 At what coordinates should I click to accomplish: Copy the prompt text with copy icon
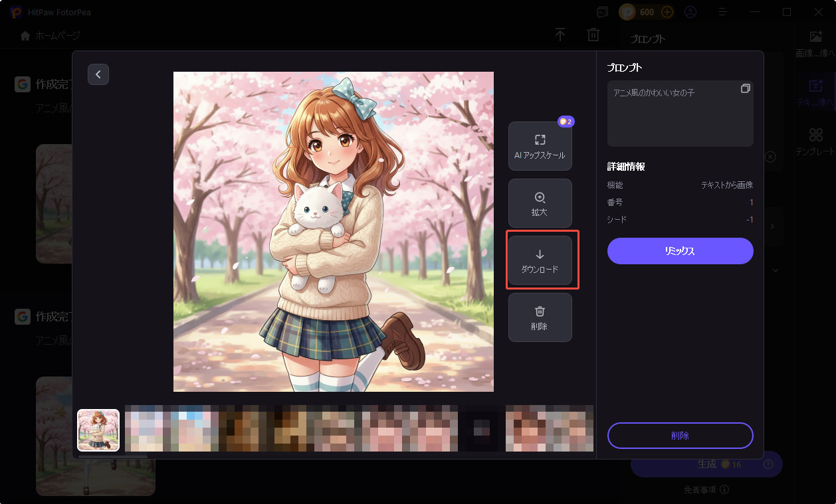click(746, 88)
